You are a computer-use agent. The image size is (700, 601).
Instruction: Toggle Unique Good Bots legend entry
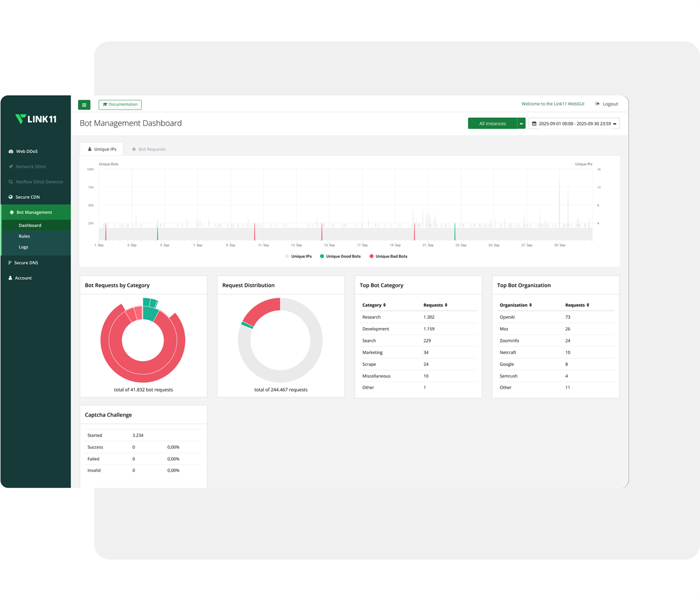340,256
